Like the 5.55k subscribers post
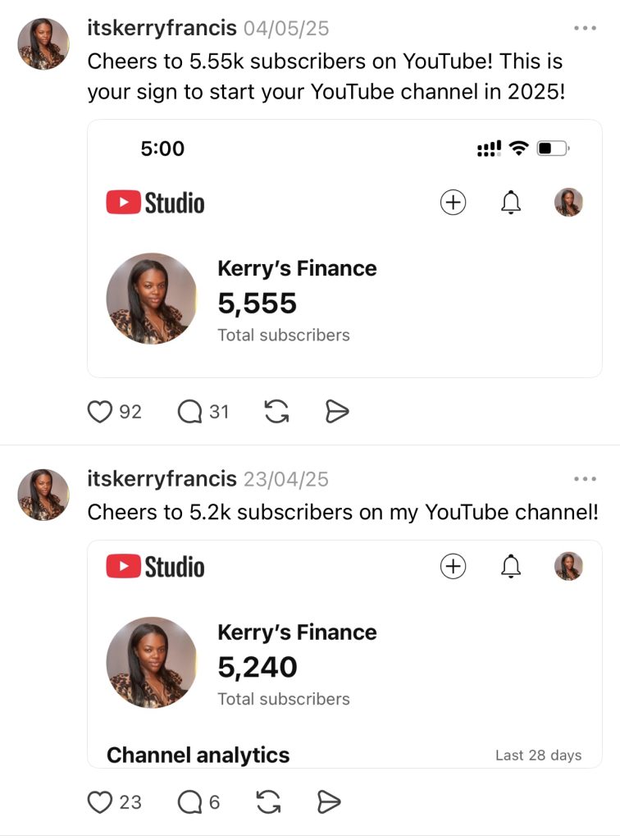The width and height of the screenshot is (620, 840). 99,411
